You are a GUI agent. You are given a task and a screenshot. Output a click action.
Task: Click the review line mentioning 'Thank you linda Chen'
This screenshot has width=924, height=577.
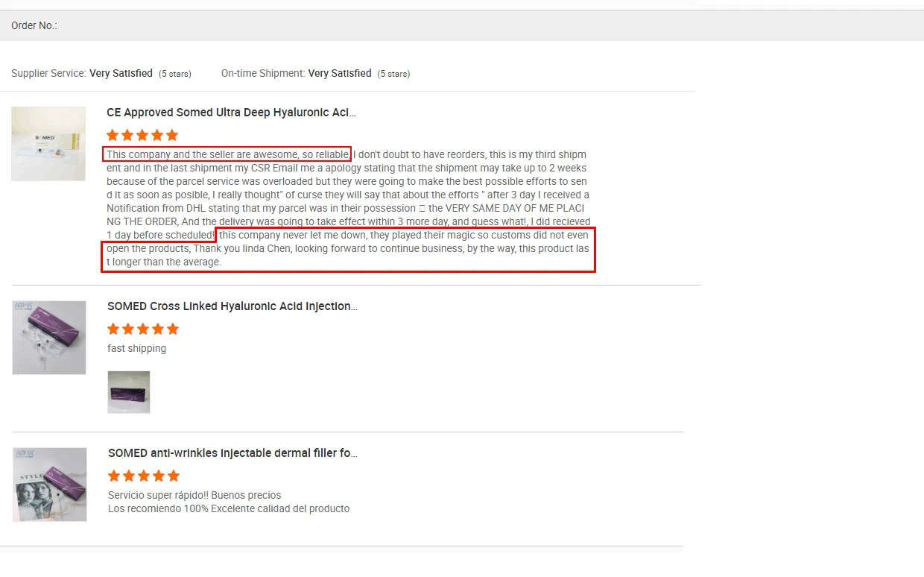(348, 248)
